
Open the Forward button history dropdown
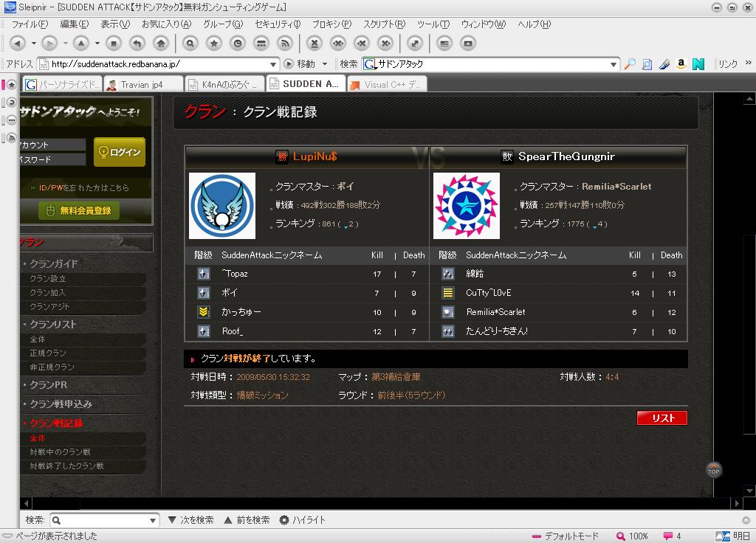(65, 44)
